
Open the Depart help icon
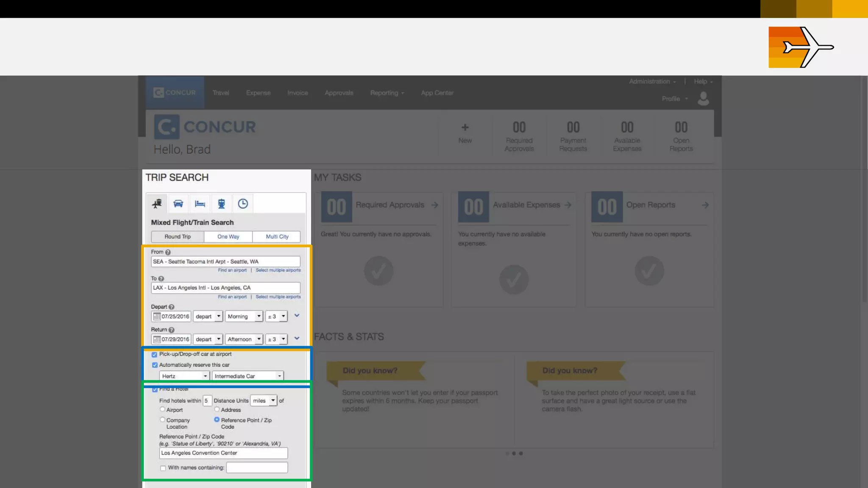coord(171,307)
